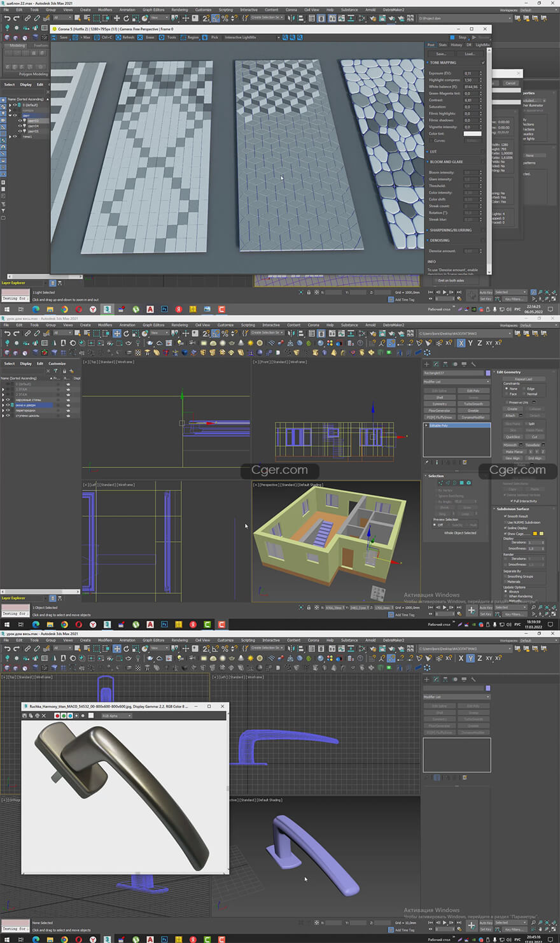Click Configure Modifier Sets icon below Editable Poly stack
This screenshot has height=943, width=560.
[465, 462]
